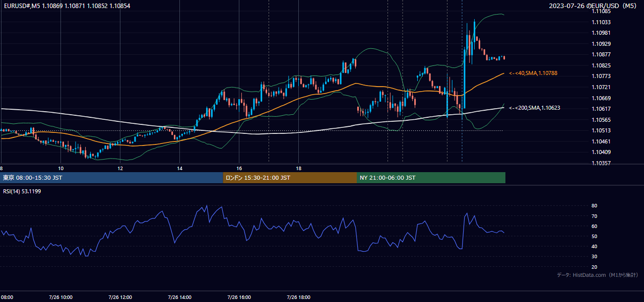Click the 1.10565 price axis label
Screen dimensions: 644x302
pyautogui.click(x=601, y=120)
